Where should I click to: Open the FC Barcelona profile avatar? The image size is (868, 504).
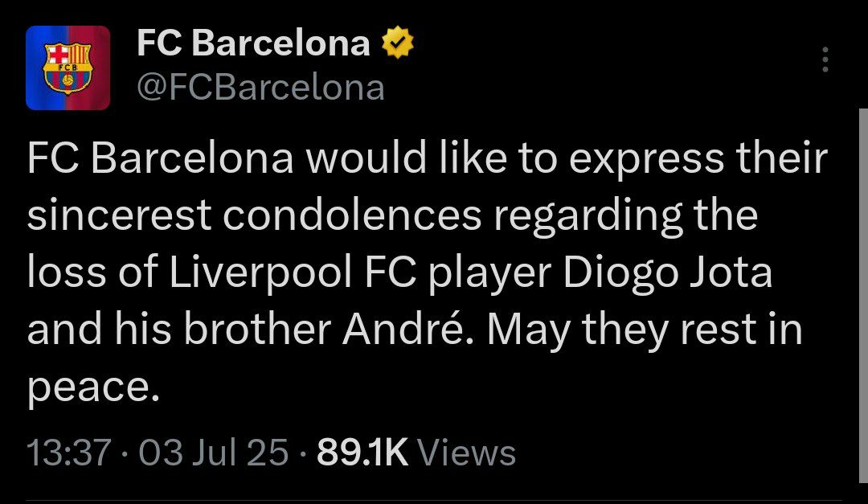[68, 68]
